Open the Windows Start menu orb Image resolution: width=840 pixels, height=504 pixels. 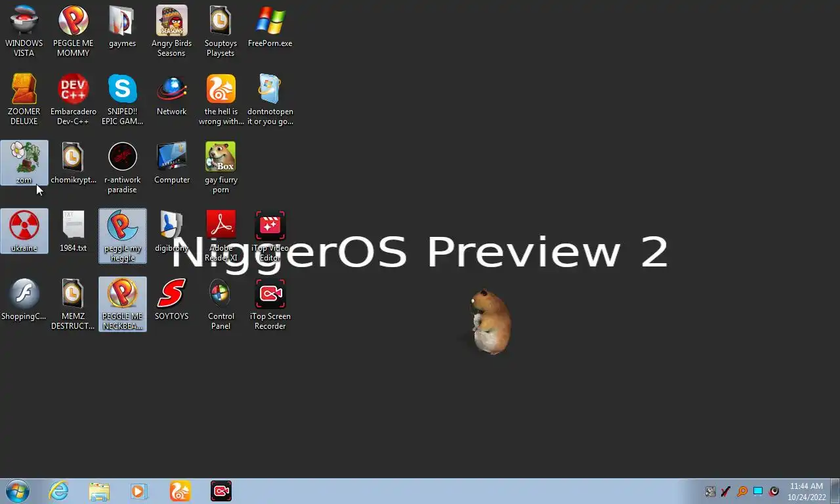coord(18,491)
